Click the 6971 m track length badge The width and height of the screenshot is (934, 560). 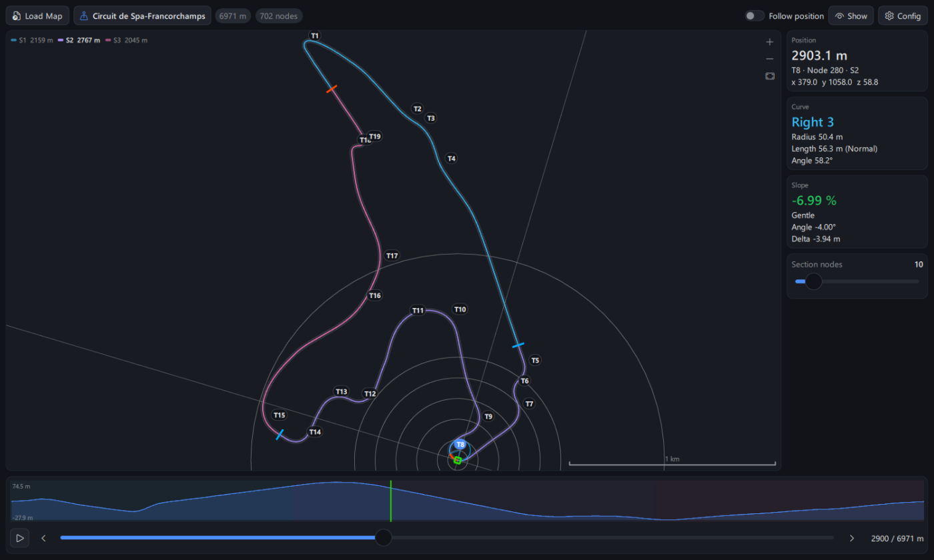pyautogui.click(x=233, y=16)
